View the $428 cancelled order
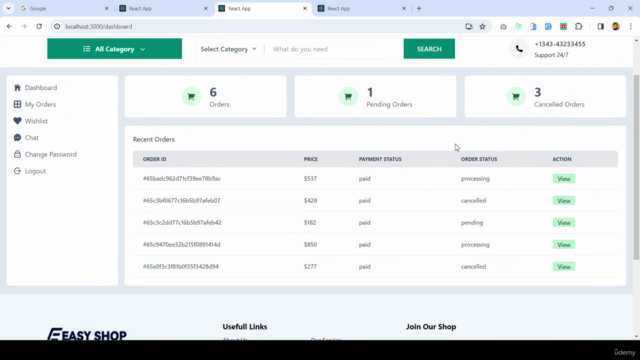This screenshot has height=360, width=640. click(x=564, y=201)
